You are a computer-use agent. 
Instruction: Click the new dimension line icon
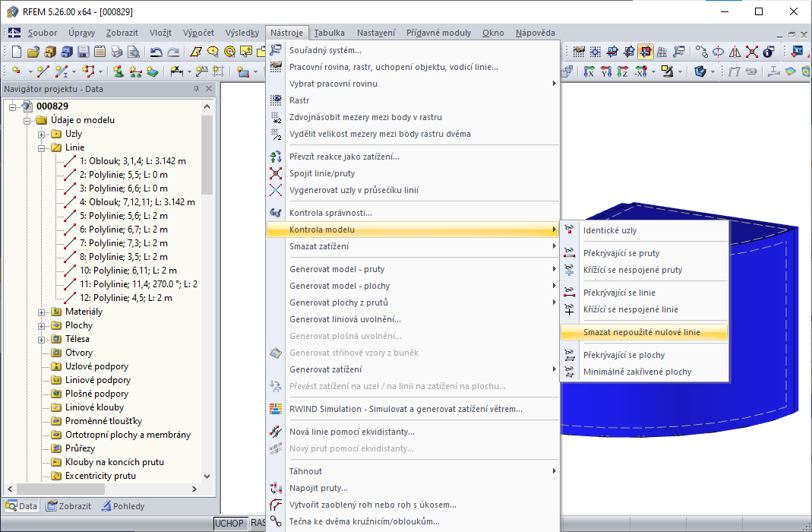pyautogui.click(x=176, y=71)
